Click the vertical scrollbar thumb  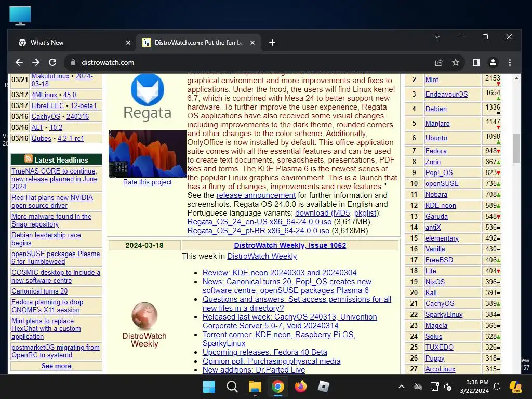tap(516, 148)
